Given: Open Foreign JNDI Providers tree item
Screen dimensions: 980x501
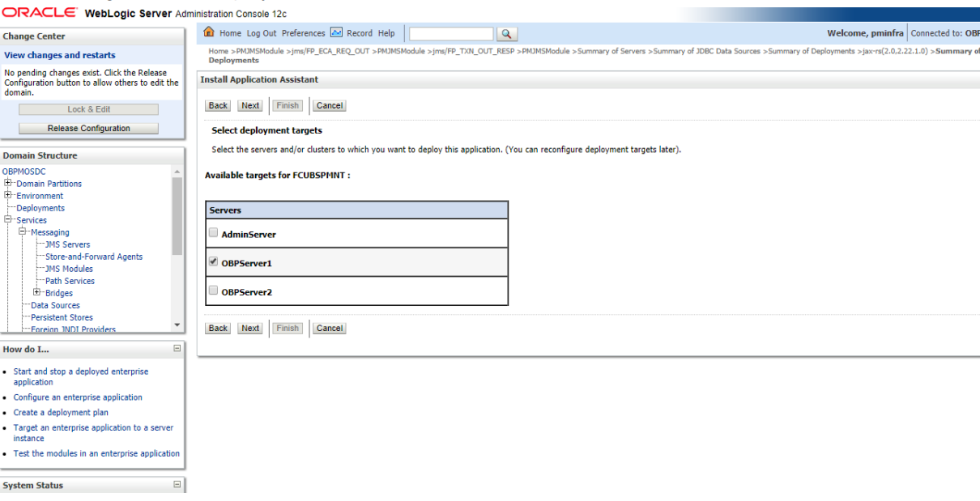Looking at the screenshot, I should click(73, 329).
